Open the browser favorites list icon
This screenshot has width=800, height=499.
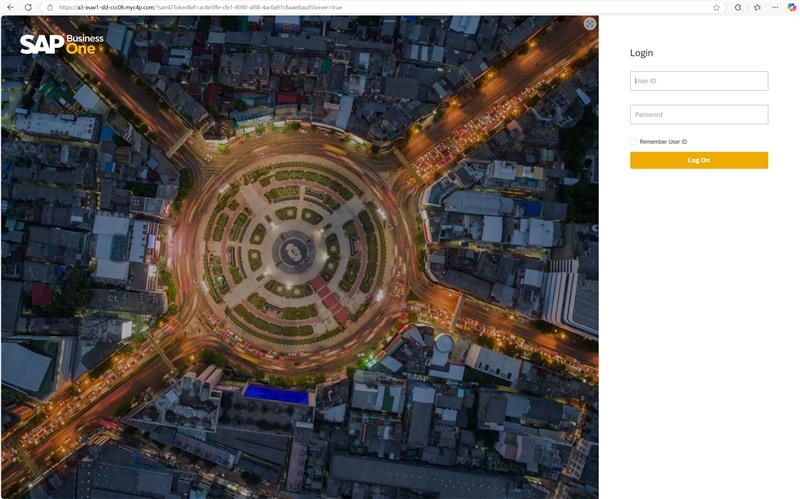click(x=757, y=7)
